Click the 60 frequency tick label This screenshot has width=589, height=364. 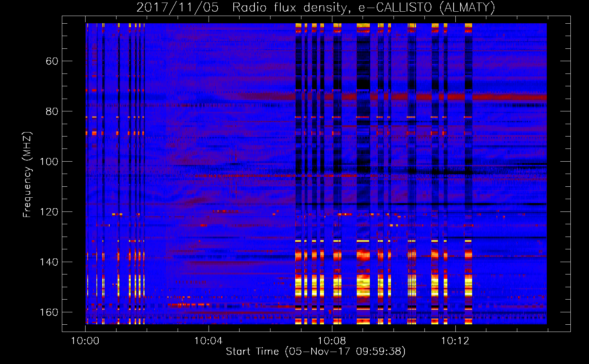coord(52,61)
